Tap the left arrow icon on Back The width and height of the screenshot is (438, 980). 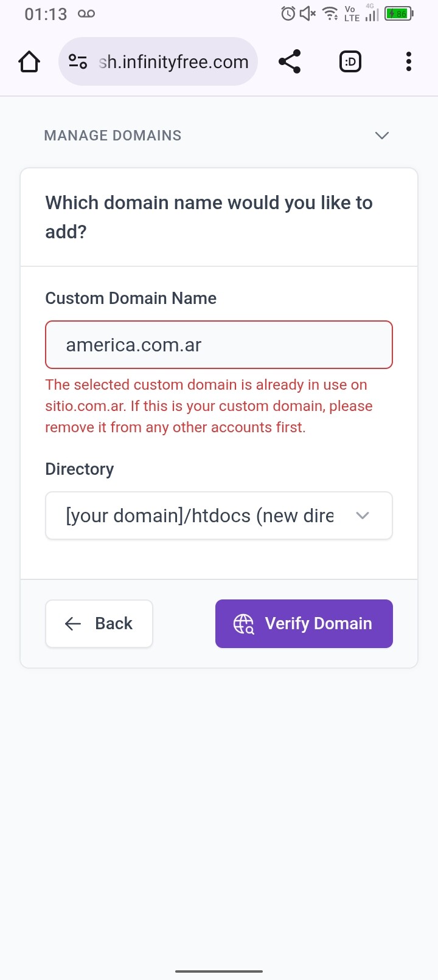pos(73,624)
